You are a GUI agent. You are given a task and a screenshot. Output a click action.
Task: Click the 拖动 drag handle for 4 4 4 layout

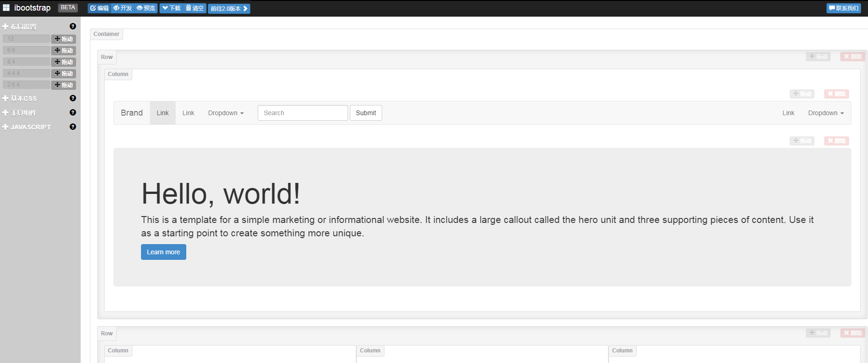coord(64,73)
